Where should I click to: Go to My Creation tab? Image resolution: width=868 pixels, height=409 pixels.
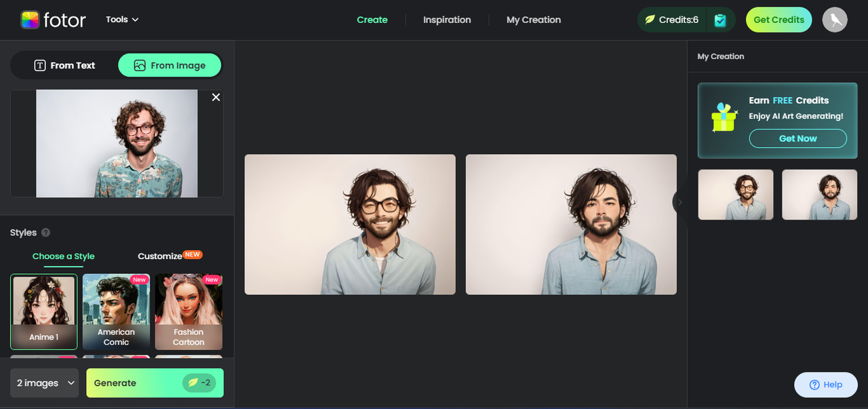point(534,20)
